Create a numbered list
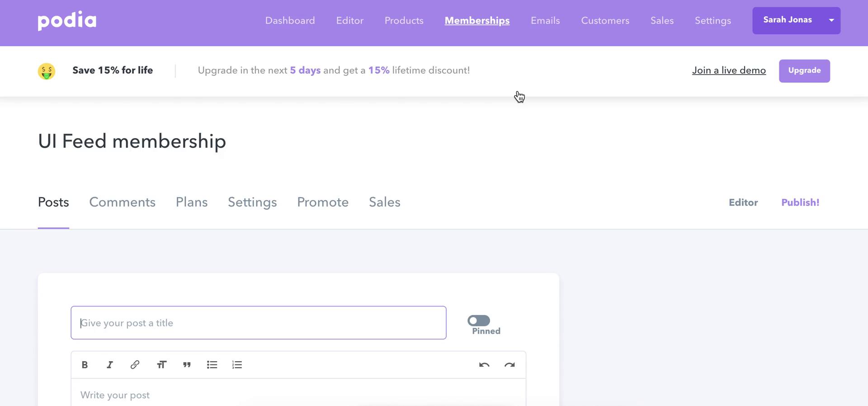This screenshot has width=868, height=406. [x=237, y=365]
